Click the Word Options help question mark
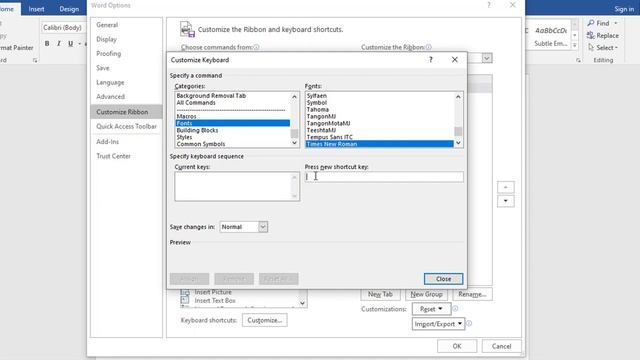The image size is (640, 360). tap(489, 5)
